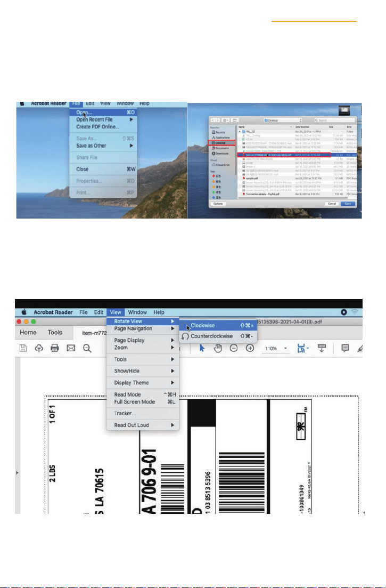The width and height of the screenshot is (386, 588).
Task: Expand the Tools submenu in View menu
Action: coord(143,359)
